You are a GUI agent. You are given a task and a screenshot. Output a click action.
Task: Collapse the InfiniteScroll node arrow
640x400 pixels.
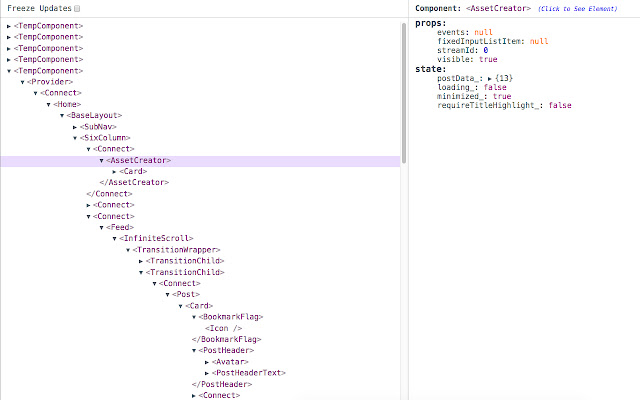(115, 238)
